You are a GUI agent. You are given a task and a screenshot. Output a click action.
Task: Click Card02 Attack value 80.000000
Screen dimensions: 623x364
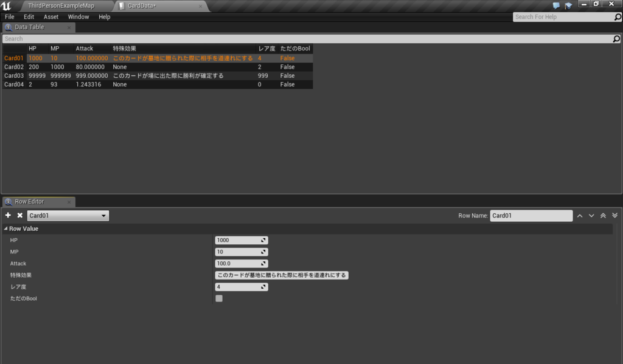click(x=90, y=67)
